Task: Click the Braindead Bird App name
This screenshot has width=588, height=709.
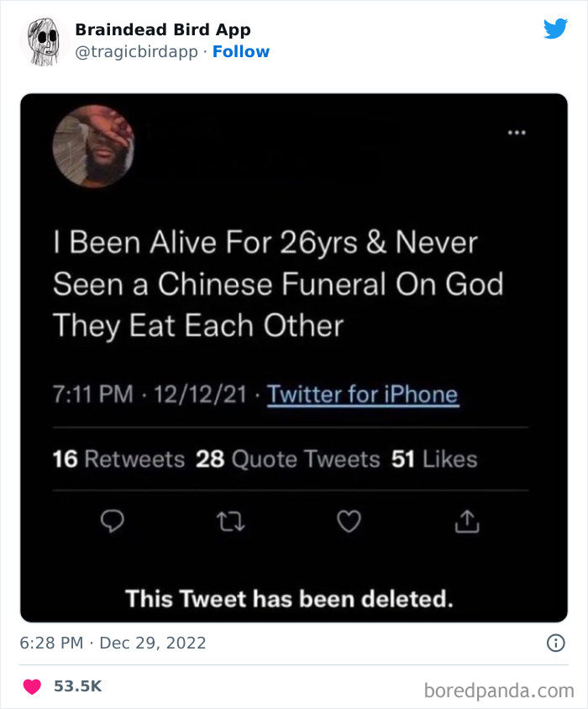Action: coord(162,29)
